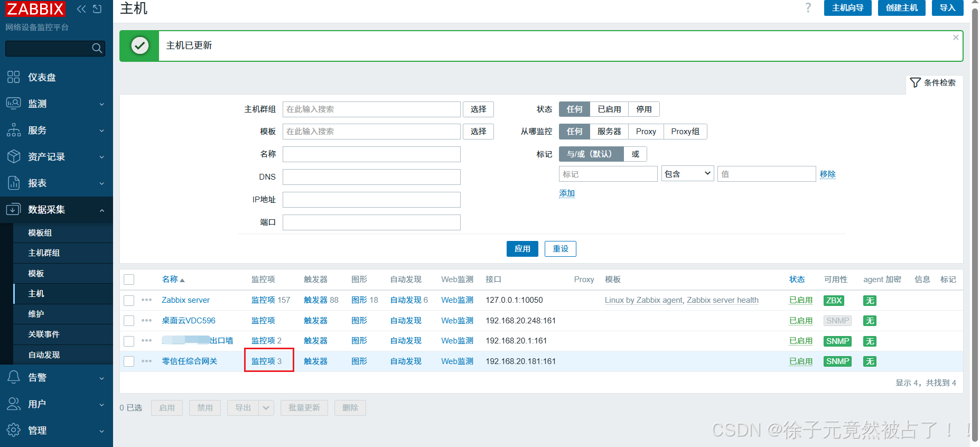
Task: Open actions menu for 零信任综合网关 row
Action: coord(147,361)
